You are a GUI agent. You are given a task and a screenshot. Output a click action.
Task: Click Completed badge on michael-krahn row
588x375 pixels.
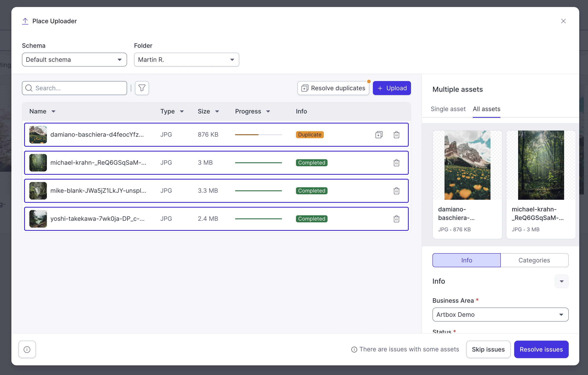tap(312, 163)
